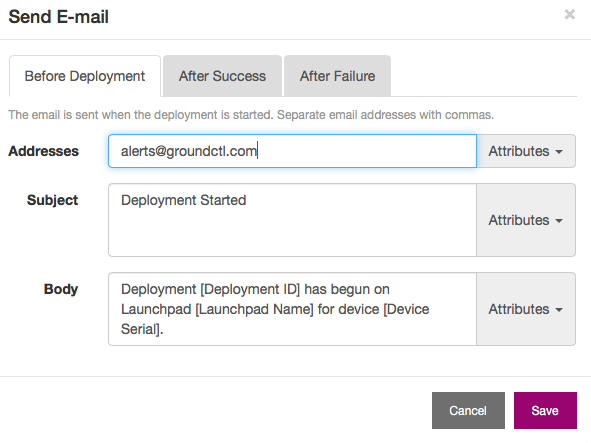Click the caret arrow on Body Attributes
Viewport: 591px width, 443px height.
(x=559, y=310)
